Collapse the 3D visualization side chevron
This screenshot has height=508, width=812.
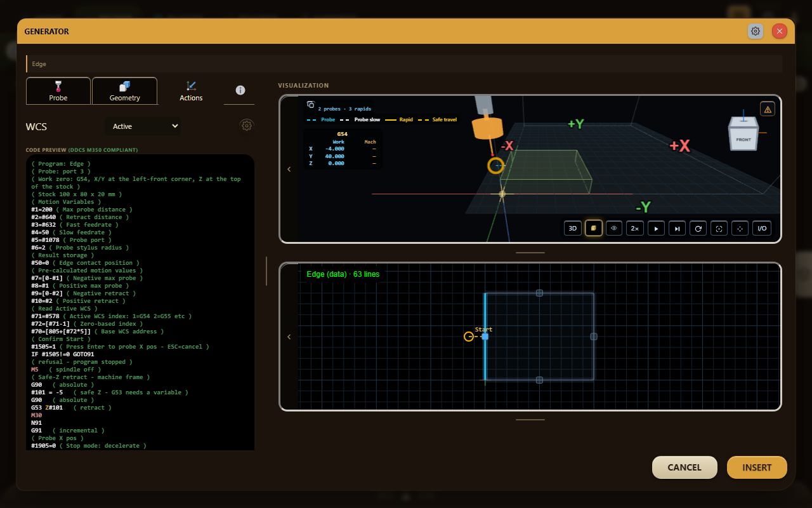289,169
